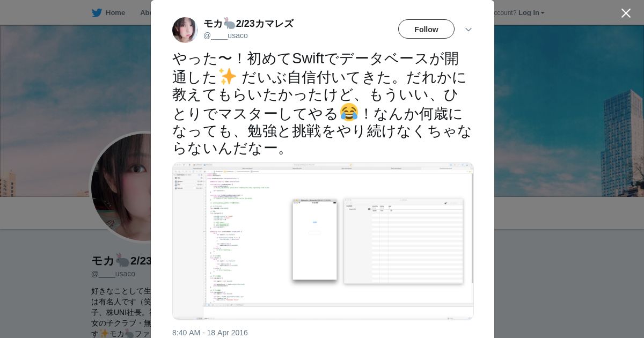Image resolution: width=644 pixels, height=338 pixels.
Task: Open tweet options chevron next to Follow
Action: 468,30
